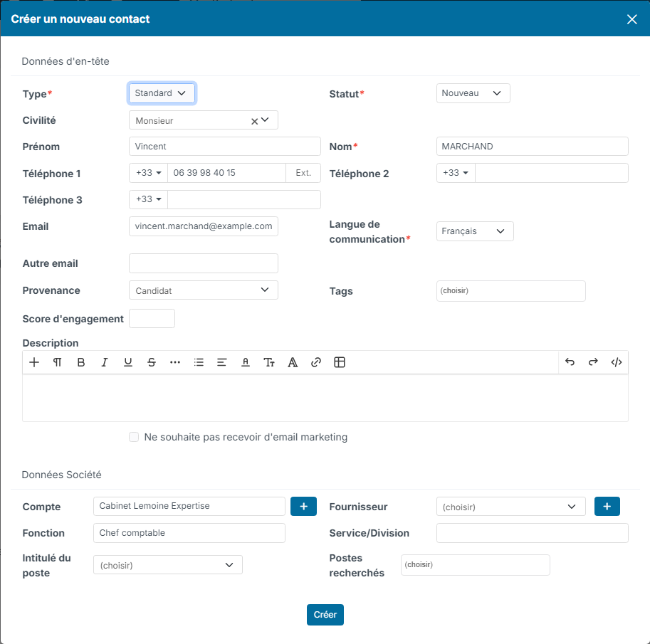Click the add block plus icon in editor toolbar
Viewport: 650px width, 644px height.
(34, 363)
